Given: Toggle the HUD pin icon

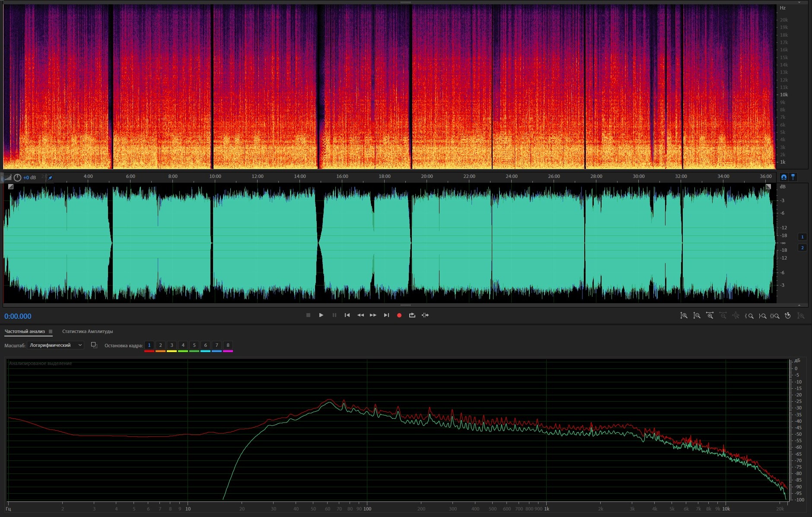Looking at the screenshot, I should [x=50, y=178].
